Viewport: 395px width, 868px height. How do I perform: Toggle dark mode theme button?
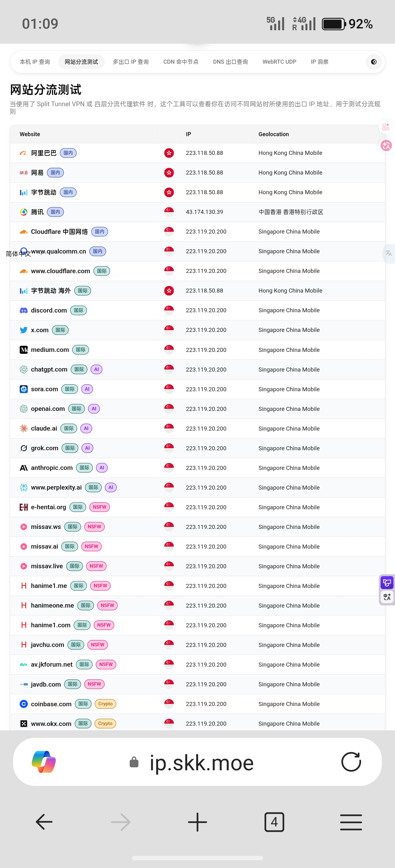[x=373, y=62]
